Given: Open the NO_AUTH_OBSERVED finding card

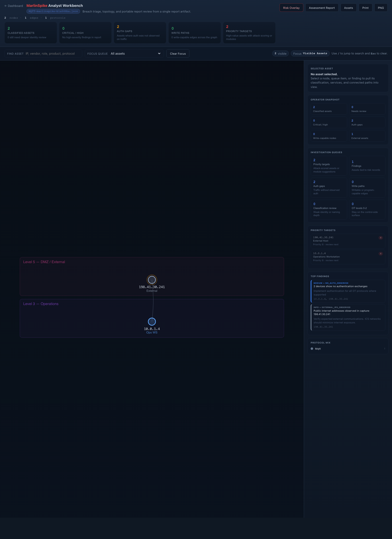Looking at the screenshot, I should pos(347,291).
